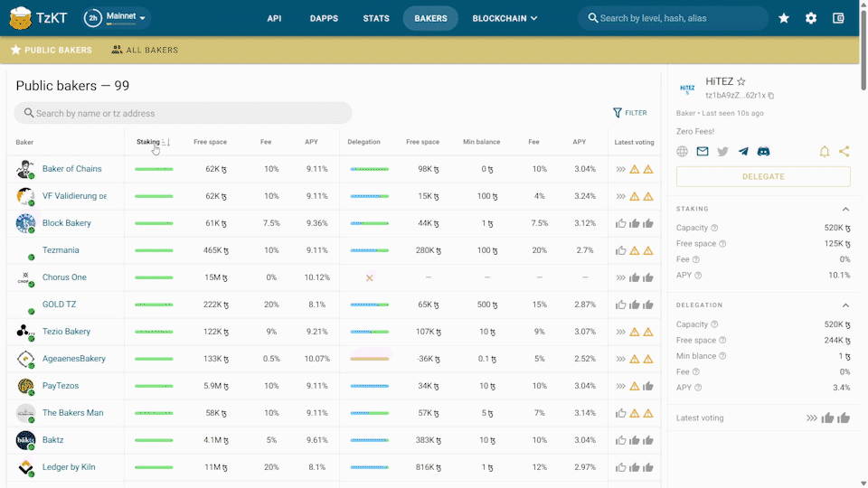Viewport: 868px width, 488px height.
Task: Sort by the Min balance column
Action: coord(482,142)
